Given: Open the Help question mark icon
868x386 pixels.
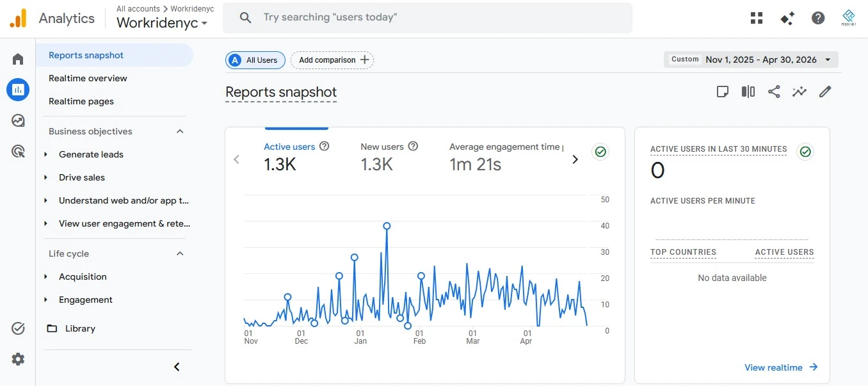Looking at the screenshot, I should click(818, 18).
